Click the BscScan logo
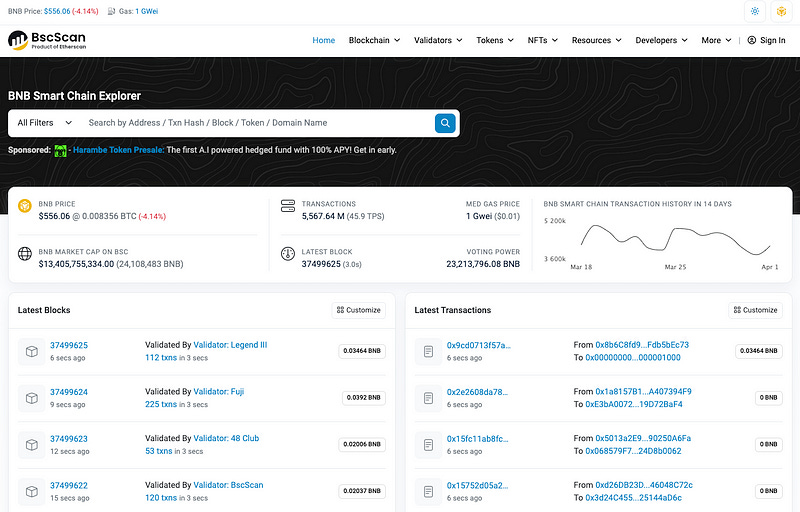This screenshot has width=800, height=512. (x=47, y=40)
